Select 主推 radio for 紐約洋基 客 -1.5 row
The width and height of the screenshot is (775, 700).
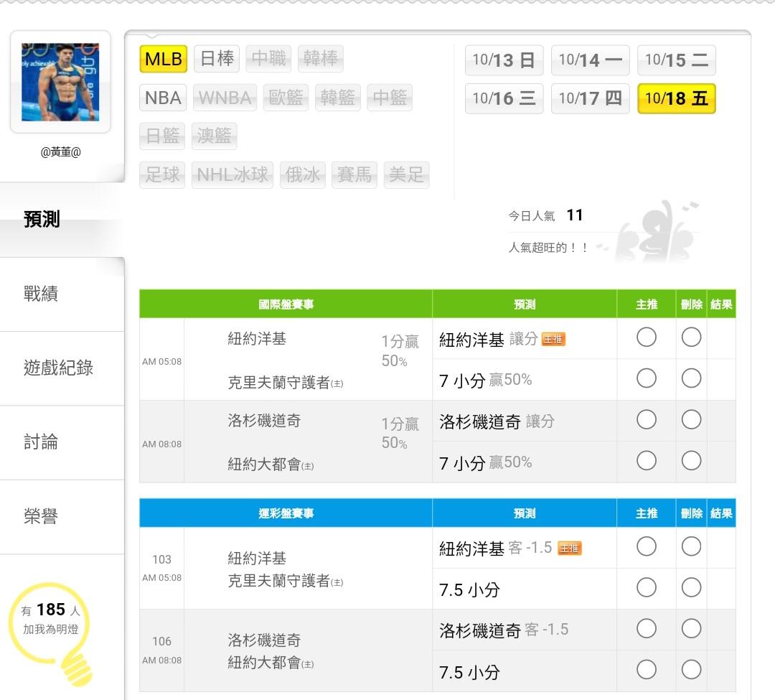click(x=646, y=546)
